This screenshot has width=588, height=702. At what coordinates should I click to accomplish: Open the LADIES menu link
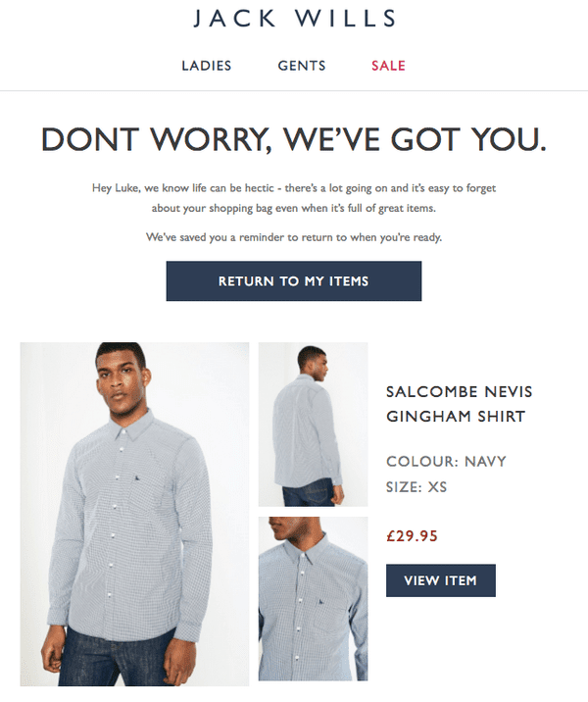(207, 66)
